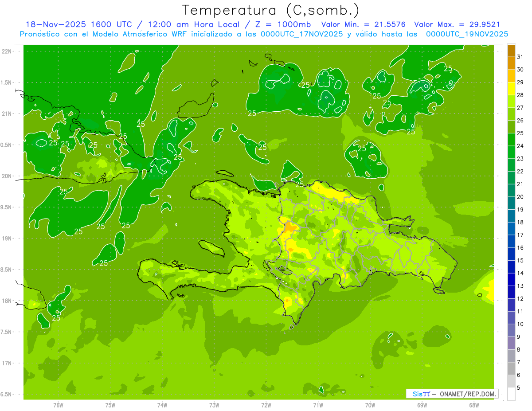Click the 'ONAMET/REP.DOM.' credit label

click(x=467, y=394)
